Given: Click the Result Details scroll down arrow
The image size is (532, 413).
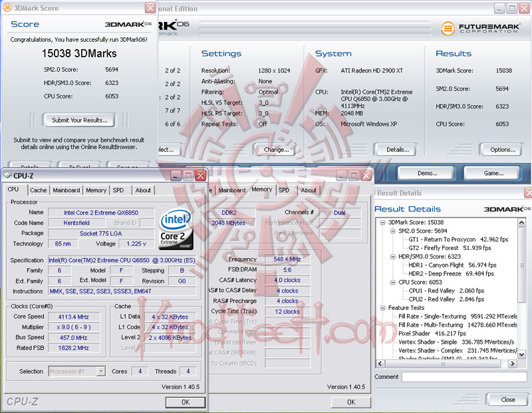Looking at the screenshot, I should tap(521, 354).
